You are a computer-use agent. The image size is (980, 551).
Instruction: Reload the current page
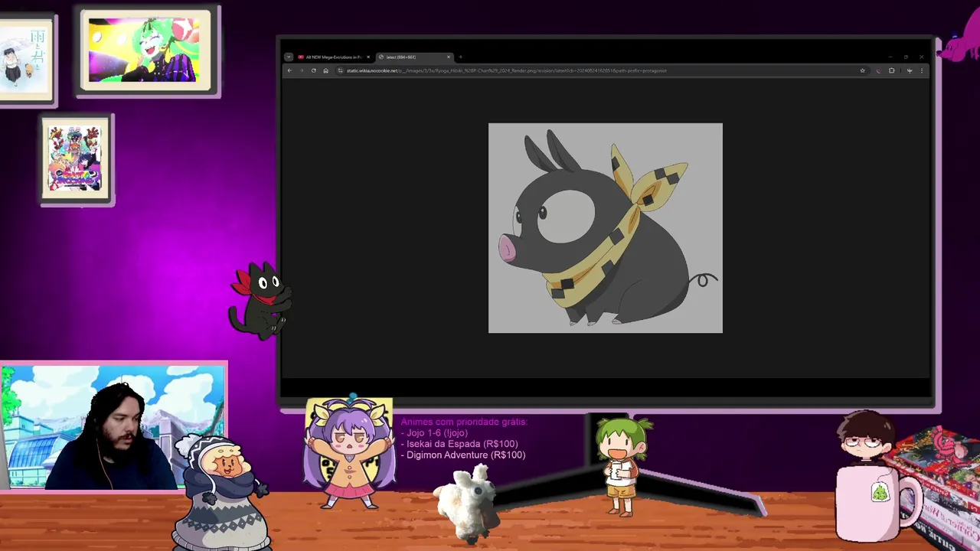pyautogui.click(x=313, y=70)
